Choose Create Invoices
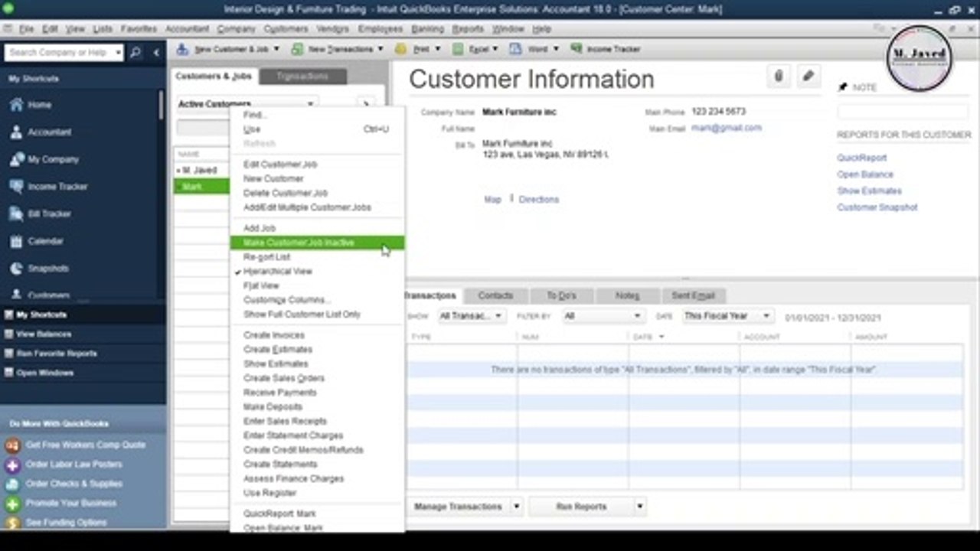Image resolution: width=980 pixels, height=551 pixels. click(274, 335)
